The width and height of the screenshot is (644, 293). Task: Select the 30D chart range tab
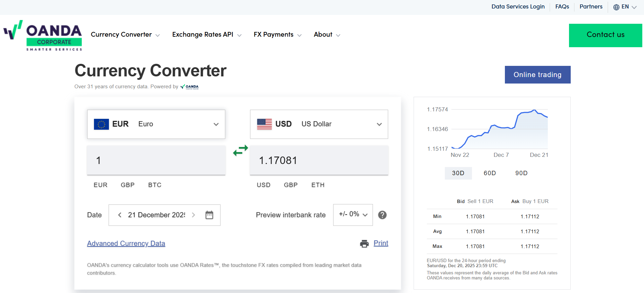[x=458, y=173]
